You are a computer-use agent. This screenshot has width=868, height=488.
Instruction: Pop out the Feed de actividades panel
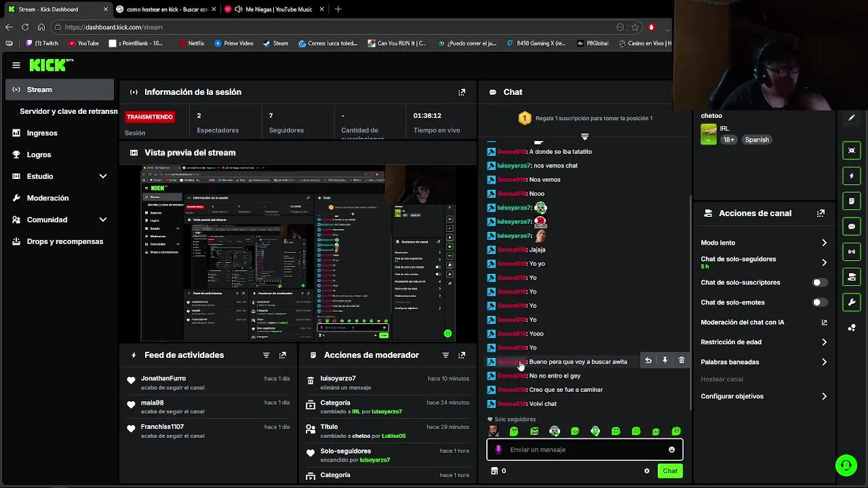[x=283, y=355]
